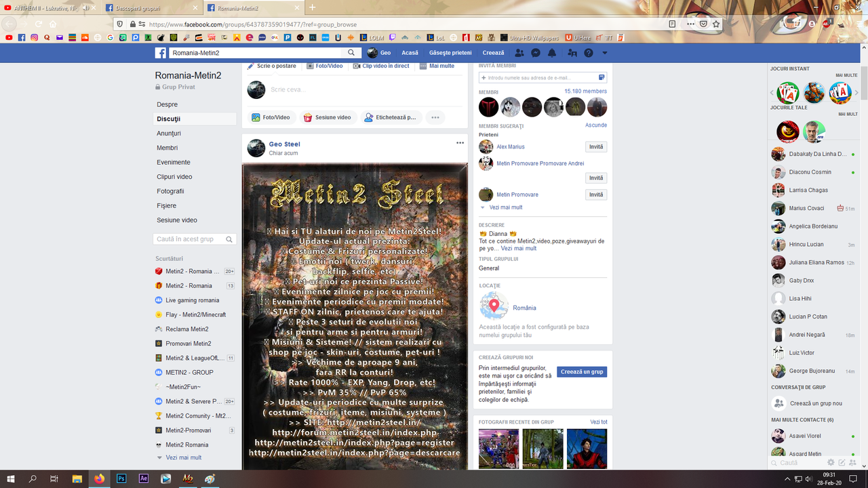868x488 pixels.
Task: Expand 'Vezi mai mult' in the group description
Action: tap(519, 249)
